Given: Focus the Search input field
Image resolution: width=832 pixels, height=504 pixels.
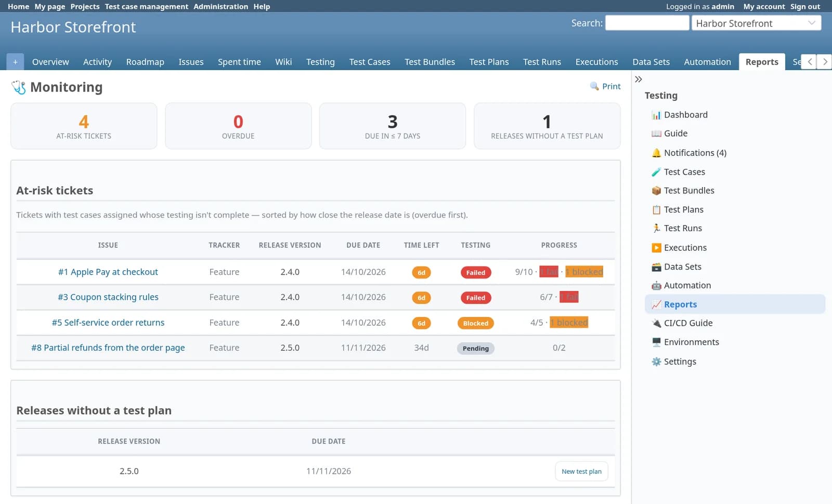Looking at the screenshot, I should (647, 23).
